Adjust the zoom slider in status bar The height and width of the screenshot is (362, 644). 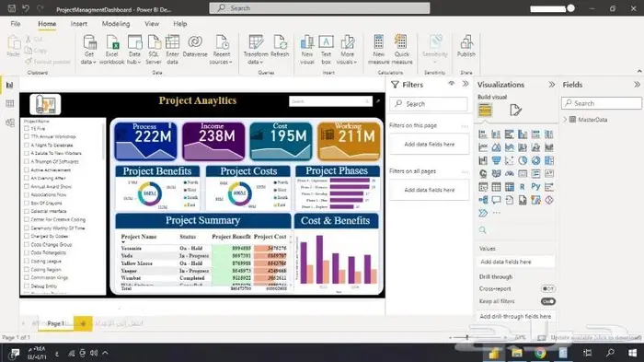(x=467, y=337)
